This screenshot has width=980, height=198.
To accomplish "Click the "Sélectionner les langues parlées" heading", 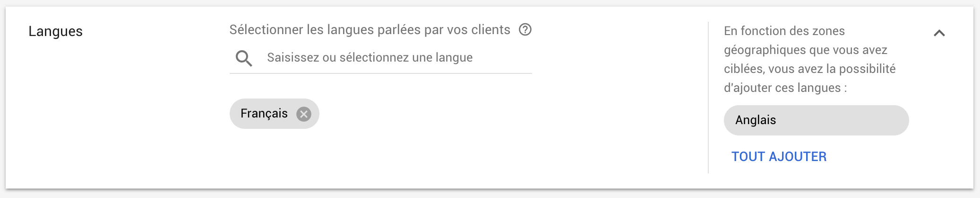I will click(370, 30).
